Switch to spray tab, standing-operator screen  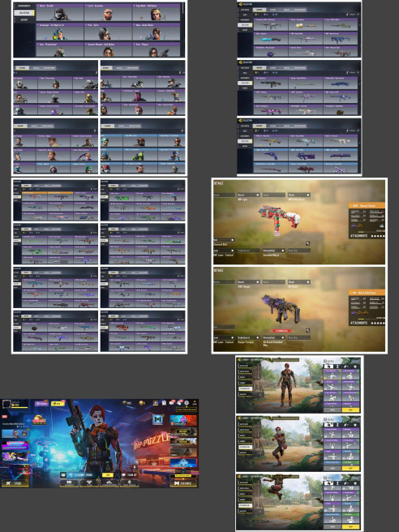click(x=346, y=367)
